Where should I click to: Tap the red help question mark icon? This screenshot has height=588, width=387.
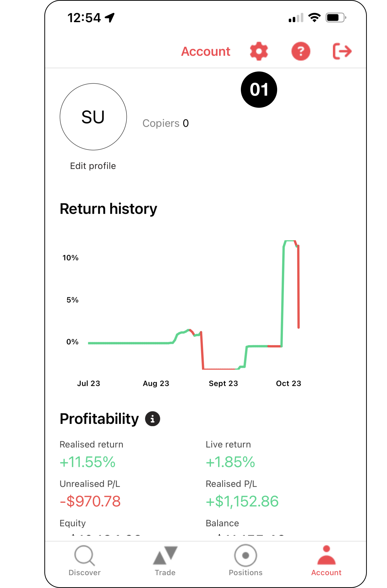point(301,51)
